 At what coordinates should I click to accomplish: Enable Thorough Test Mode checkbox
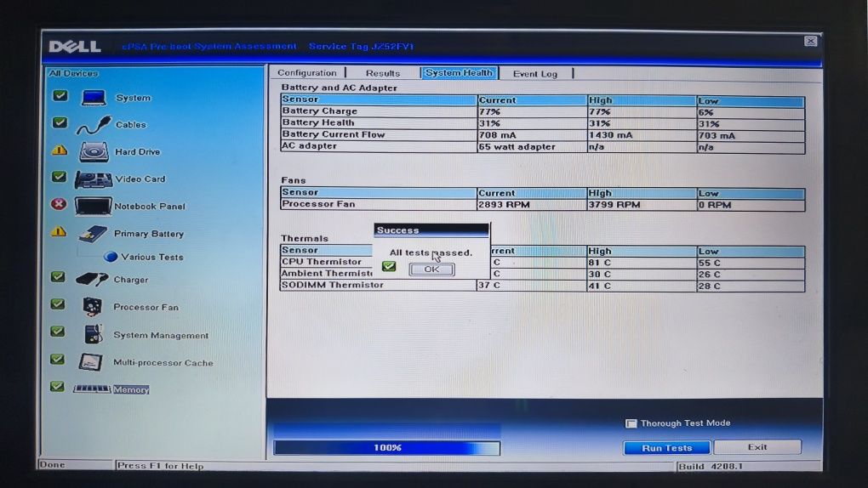click(631, 423)
